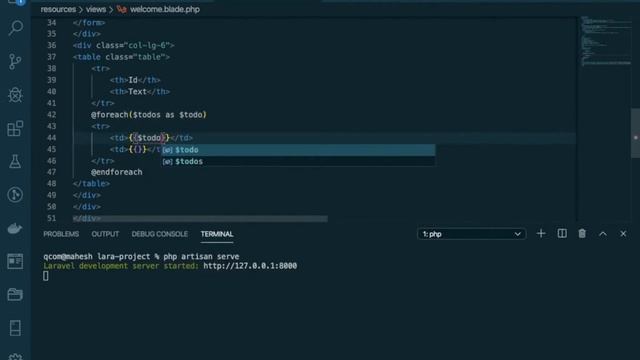Open the Manage gear at sidebar bottom
This screenshot has height=360, width=640.
coord(16,356)
